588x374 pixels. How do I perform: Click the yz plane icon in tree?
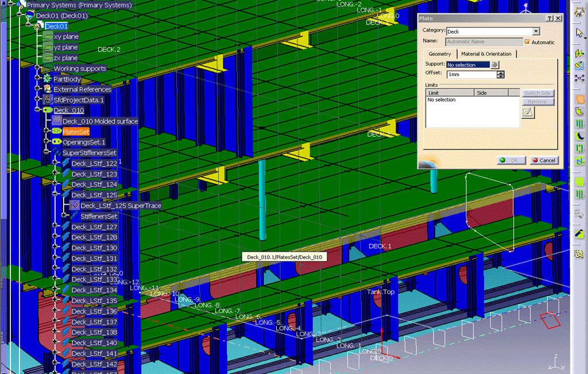(48, 47)
